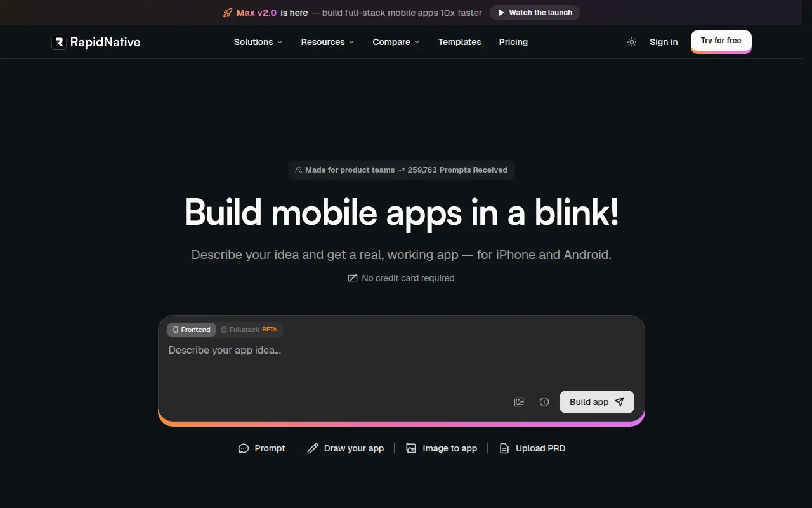Select the Frontend mode toggle
Viewport: 812px width, 508px height.
[192, 330]
